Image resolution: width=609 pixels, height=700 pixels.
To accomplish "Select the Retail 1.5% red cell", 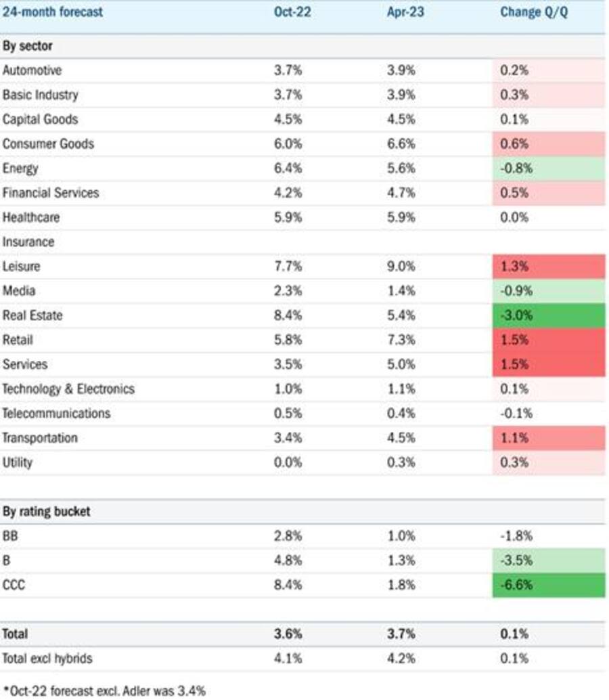I will coord(549,340).
